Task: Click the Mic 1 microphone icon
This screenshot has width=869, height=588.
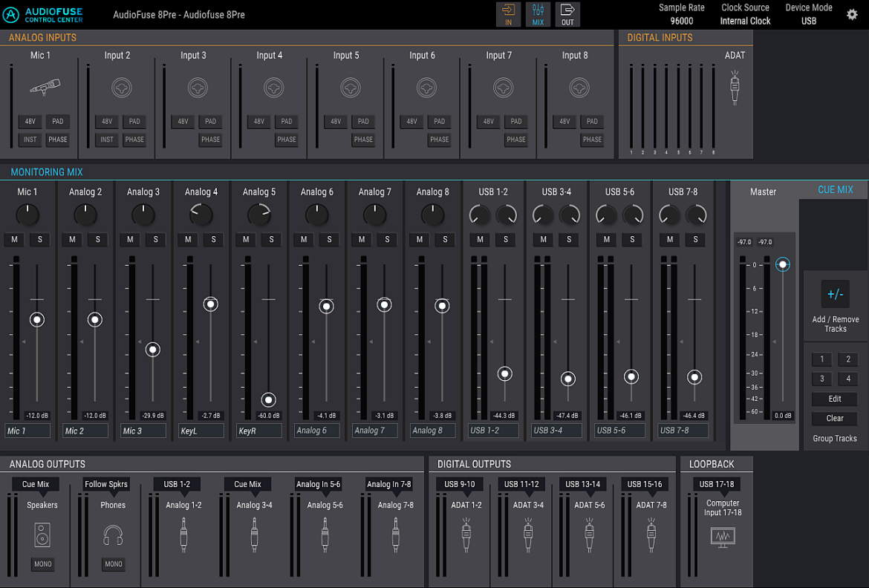Action: click(x=45, y=87)
